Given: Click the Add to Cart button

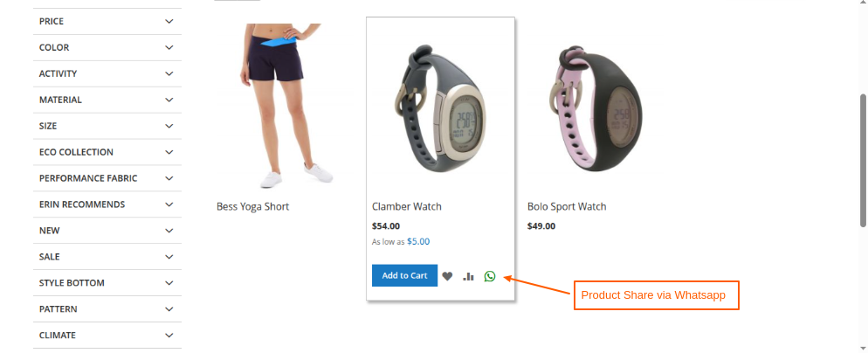Looking at the screenshot, I should click(x=404, y=275).
